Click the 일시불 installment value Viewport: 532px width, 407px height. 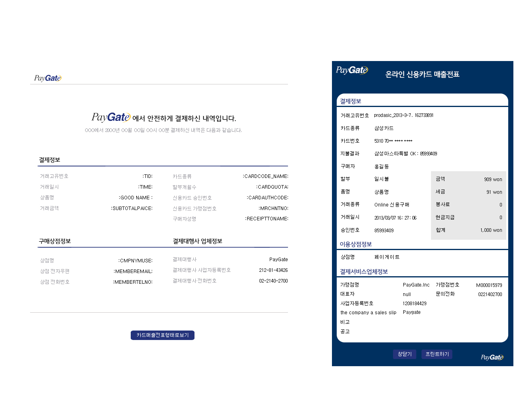click(x=381, y=179)
